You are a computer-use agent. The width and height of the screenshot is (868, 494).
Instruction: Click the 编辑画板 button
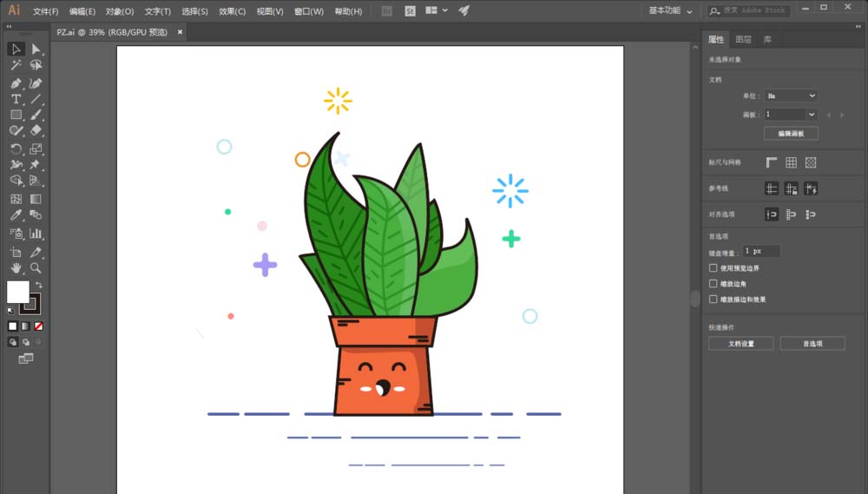click(x=791, y=134)
